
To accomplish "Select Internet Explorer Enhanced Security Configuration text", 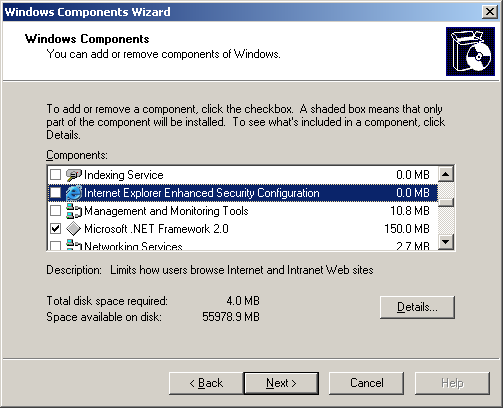I will [202, 193].
